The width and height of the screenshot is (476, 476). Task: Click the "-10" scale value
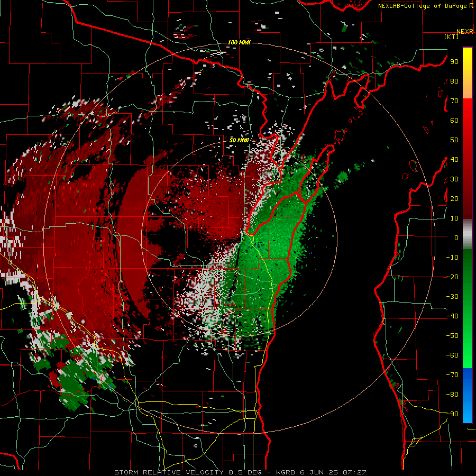click(452, 258)
